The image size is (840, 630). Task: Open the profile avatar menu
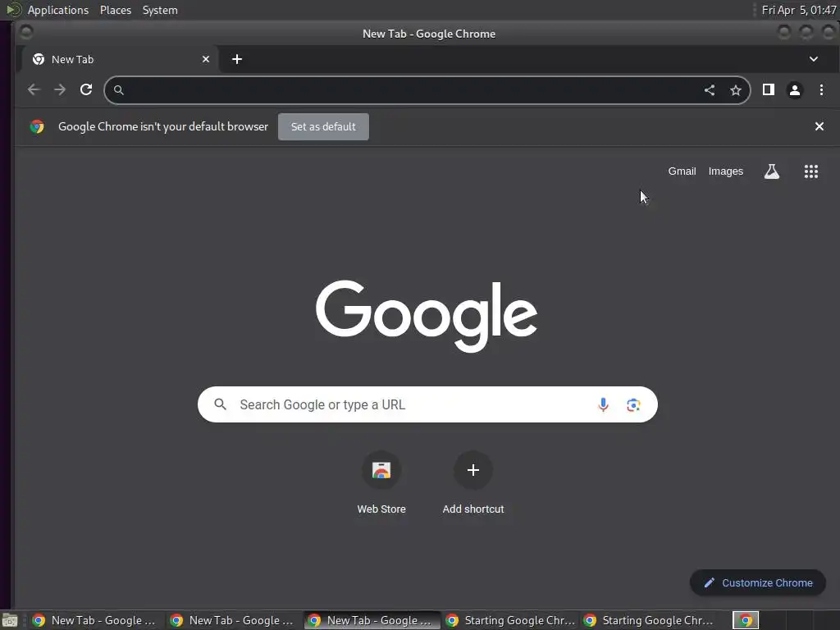(794, 90)
